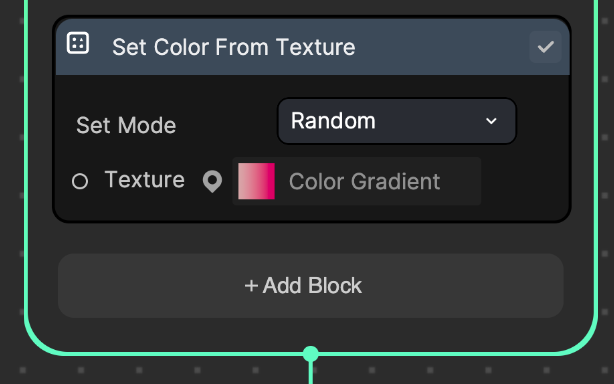Click the plus icon in Add Block

pyautogui.click(x=251, y=286)
